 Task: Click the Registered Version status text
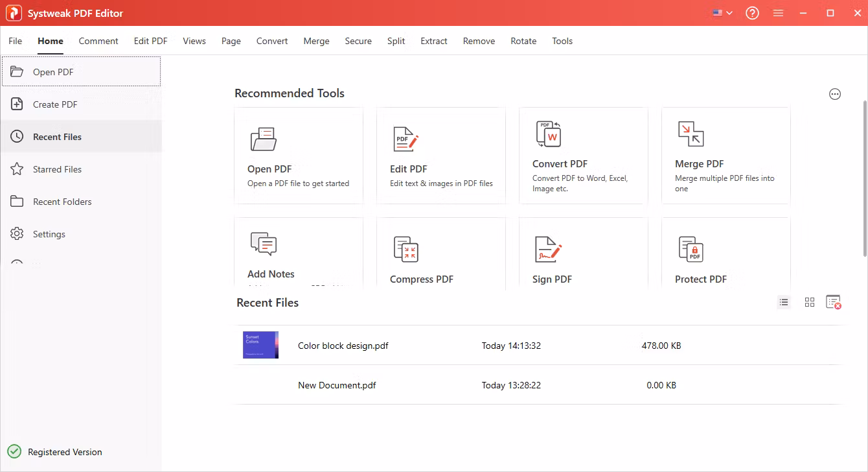65,452
